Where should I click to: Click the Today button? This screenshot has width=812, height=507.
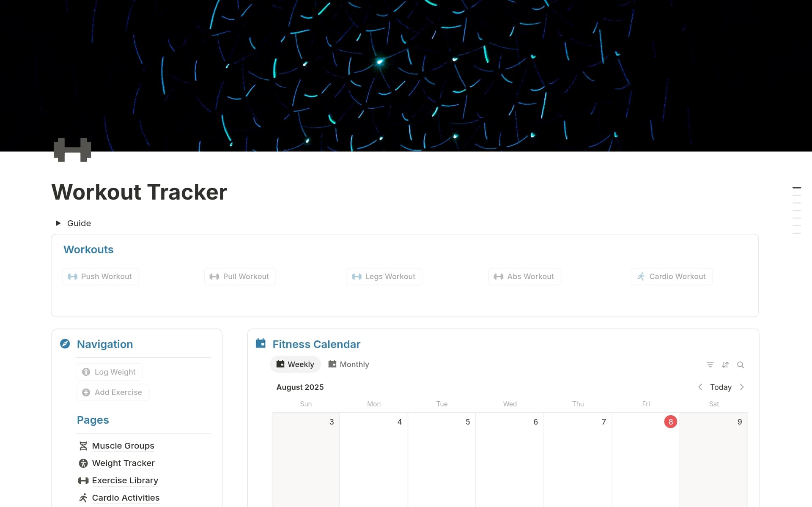721,387
